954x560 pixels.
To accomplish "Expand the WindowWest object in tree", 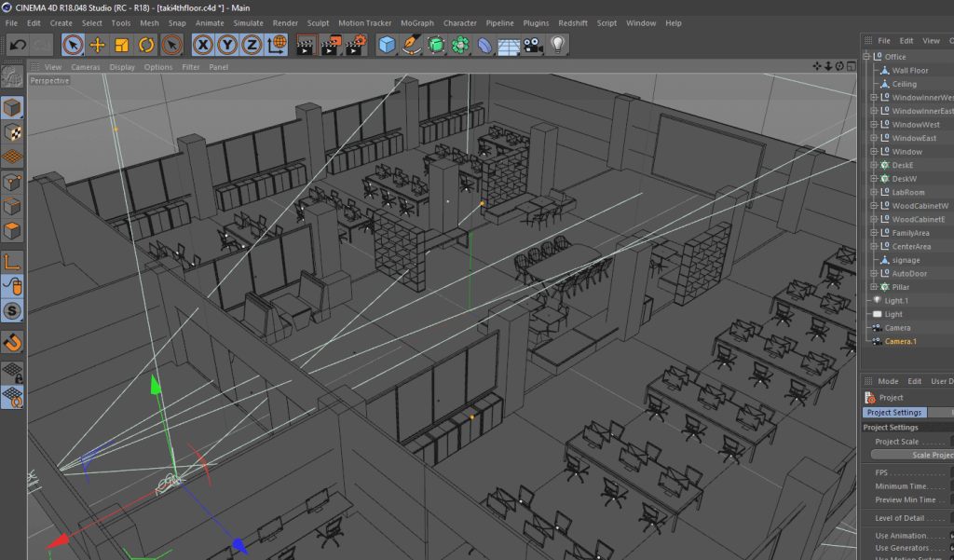I will click(873, 124).
